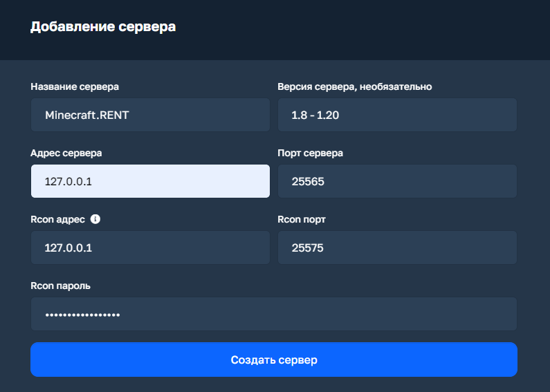Click the Rcon пароль label
Screen dimensions: 550x392
(60, 286)
